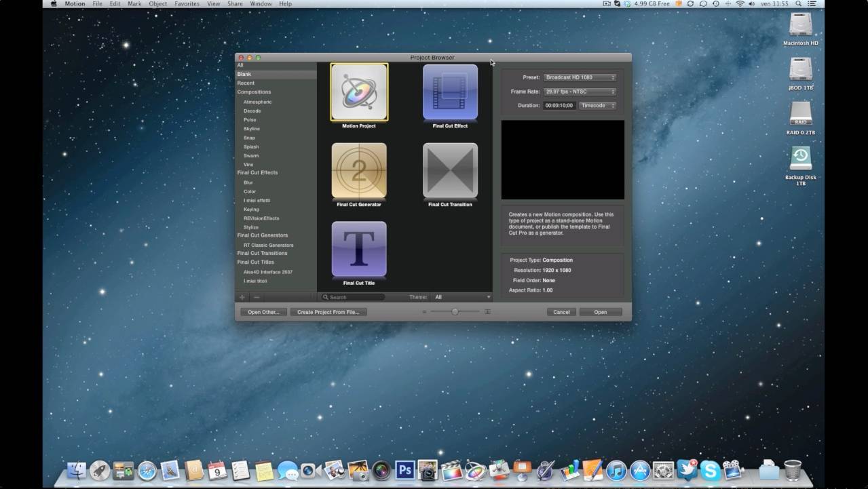Select the Atmospheric composition theme
This screenshot has width=868, height=489.
point(257,102)
